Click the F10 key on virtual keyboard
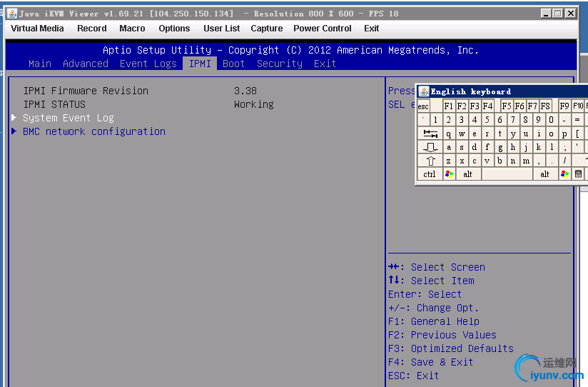The height and width of the screenshot is (387, 588). [578, 106]
